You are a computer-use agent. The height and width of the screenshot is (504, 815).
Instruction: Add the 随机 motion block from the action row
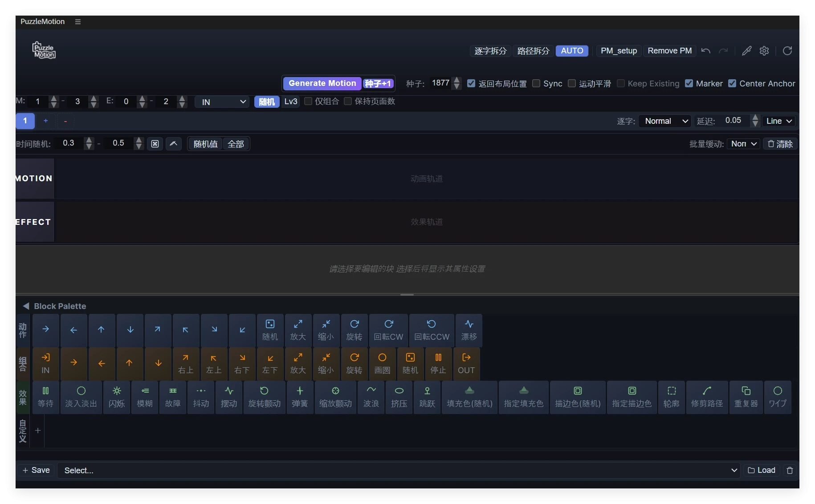click(x=270, y=330)
